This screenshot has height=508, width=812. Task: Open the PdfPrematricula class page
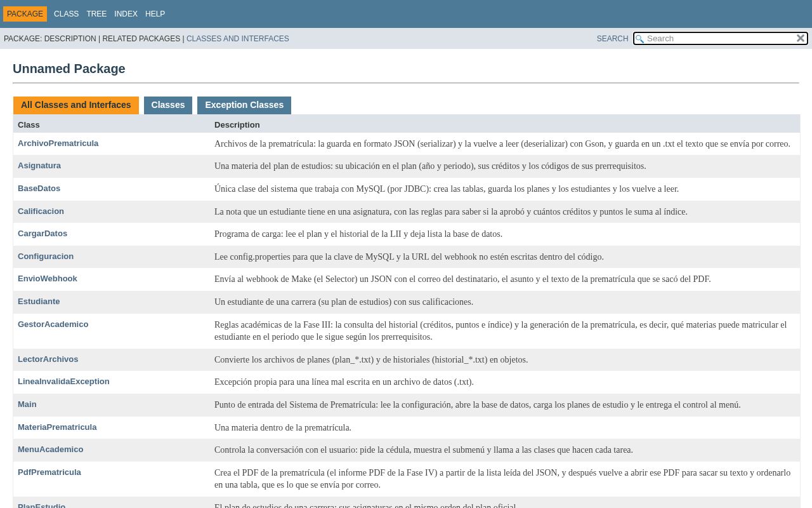[49, 472]
